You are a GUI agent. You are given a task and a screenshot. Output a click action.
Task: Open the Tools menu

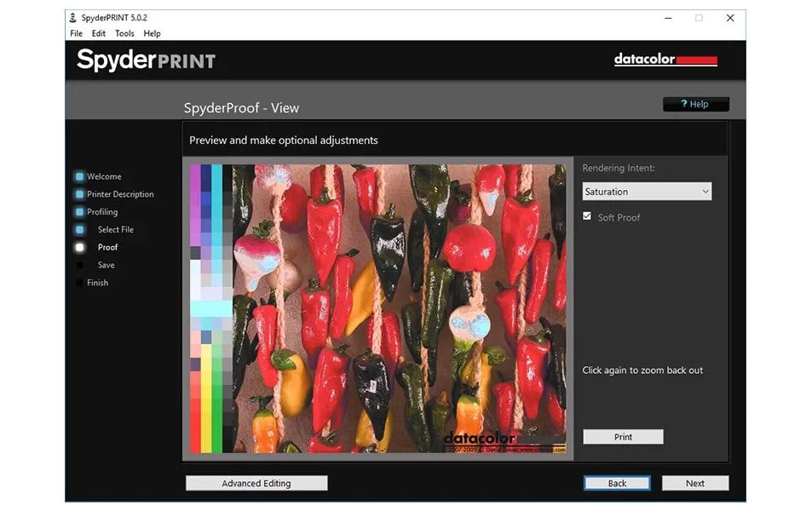tap(124, 34)
